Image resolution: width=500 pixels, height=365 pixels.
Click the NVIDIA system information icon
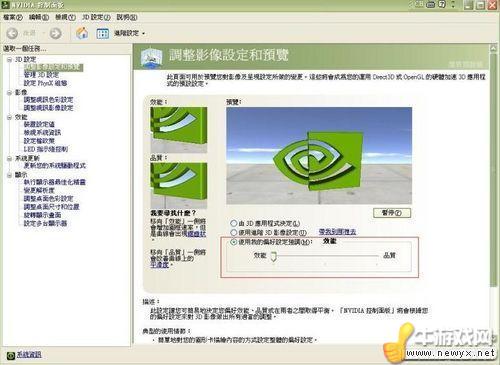click(x=11, y=356)
